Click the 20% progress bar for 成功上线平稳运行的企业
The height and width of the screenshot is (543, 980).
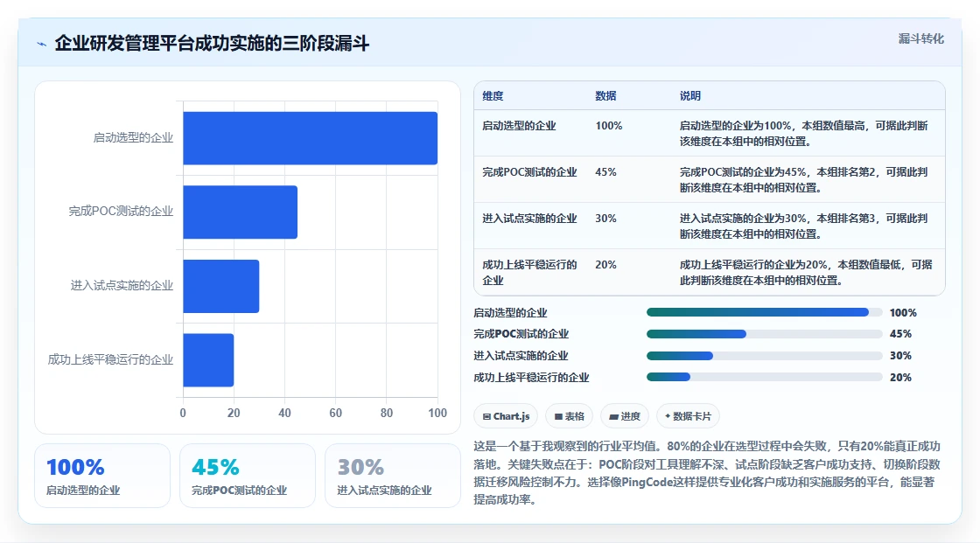[765, 377]
